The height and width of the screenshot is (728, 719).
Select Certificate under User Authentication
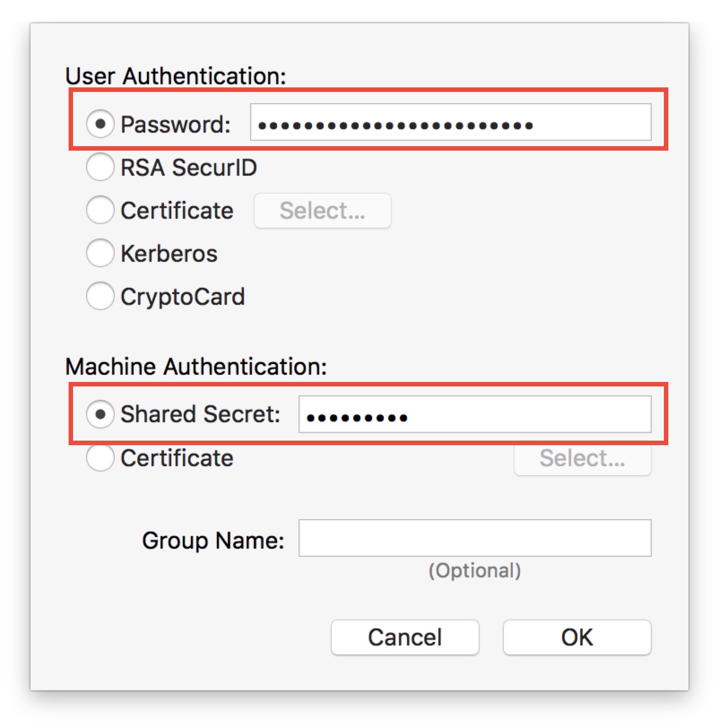click(x=100, y=210)
